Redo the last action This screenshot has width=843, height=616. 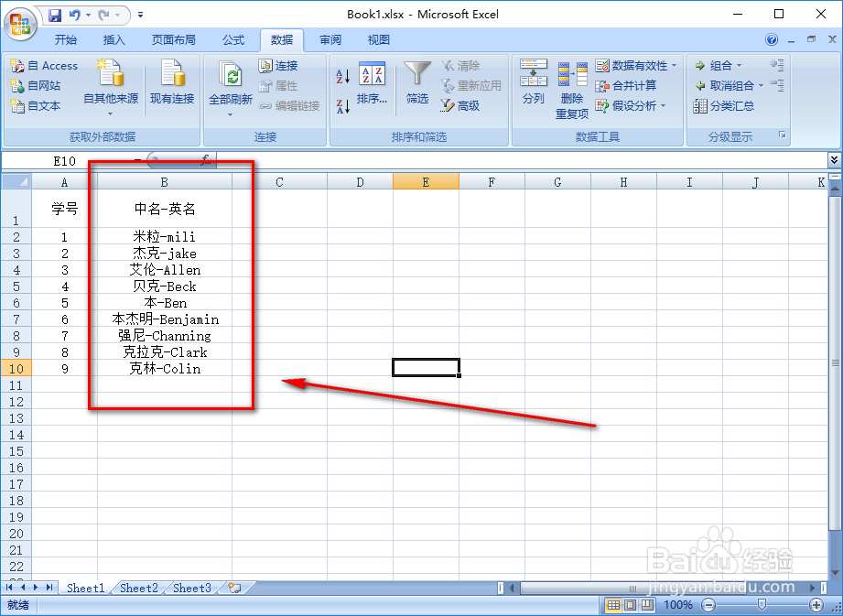coord(103,16)
